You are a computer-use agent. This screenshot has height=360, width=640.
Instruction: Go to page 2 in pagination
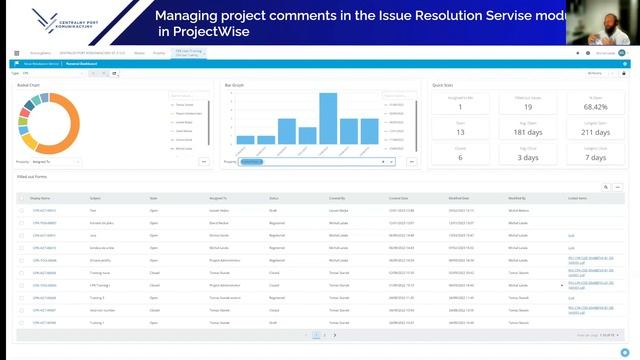(x=325, y=335)
